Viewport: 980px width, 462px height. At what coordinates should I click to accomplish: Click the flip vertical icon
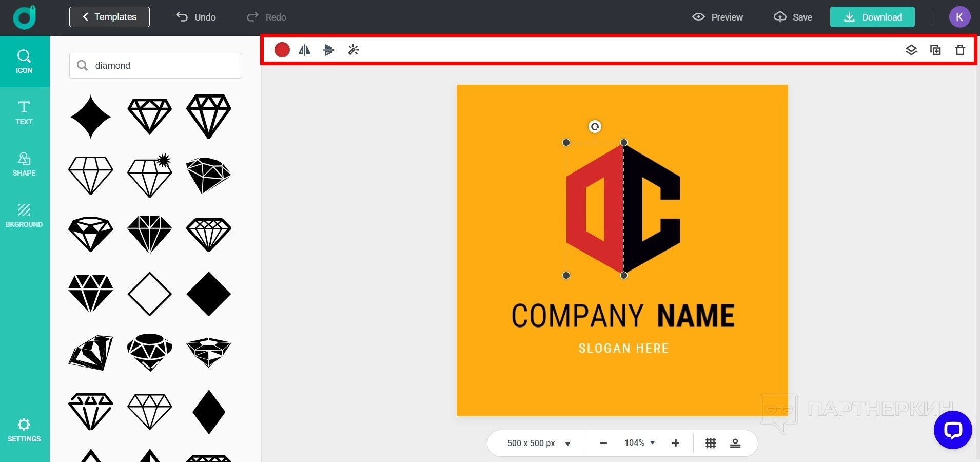[x=328, y=50]
